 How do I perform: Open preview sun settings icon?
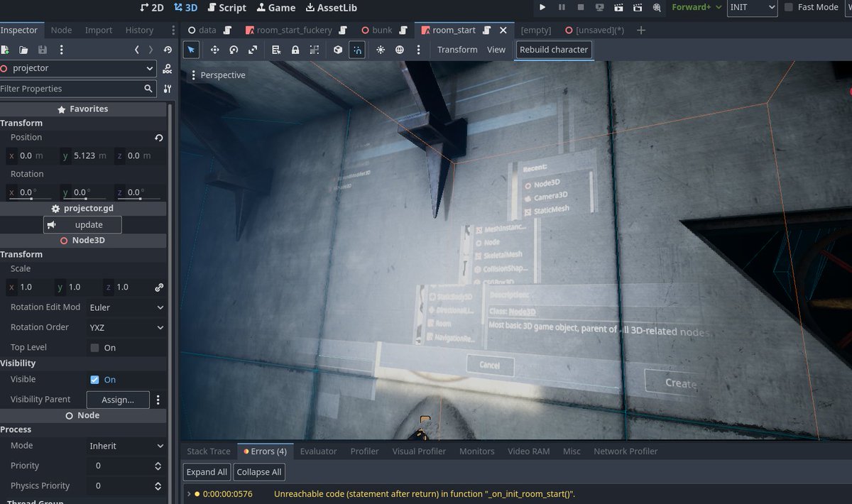[381, 50]
